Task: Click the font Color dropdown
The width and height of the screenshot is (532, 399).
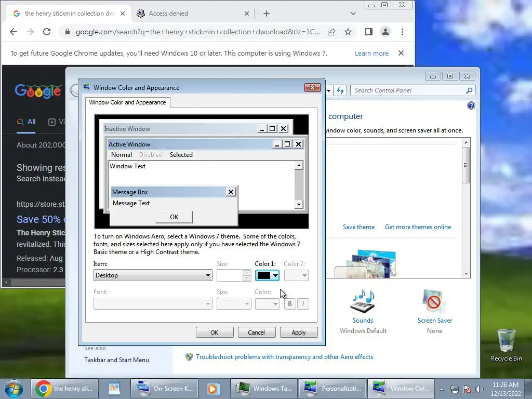Action: (x=268, y=303)
